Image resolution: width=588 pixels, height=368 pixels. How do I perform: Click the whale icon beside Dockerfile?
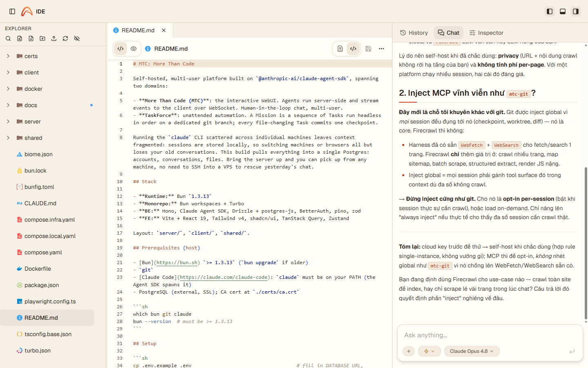coord(20,269)
